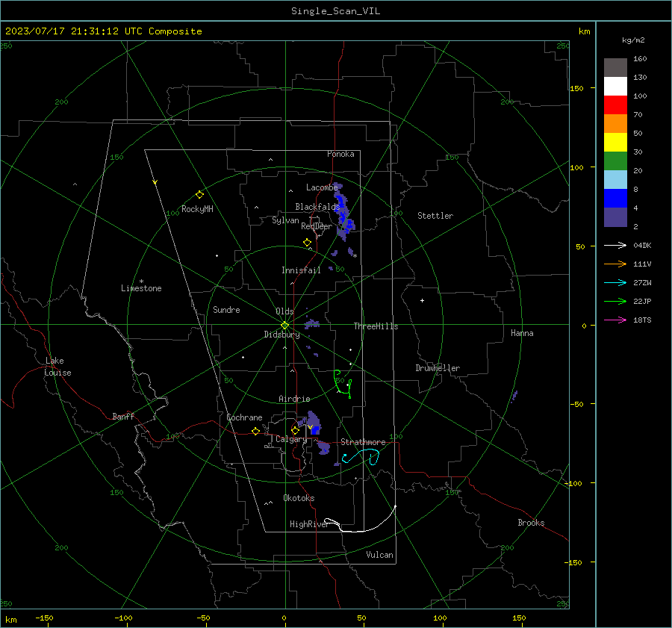The height and width of the screenshot is (628, 672).
Task: Click the Ponoka town label
Action: [x=340, y=154]
